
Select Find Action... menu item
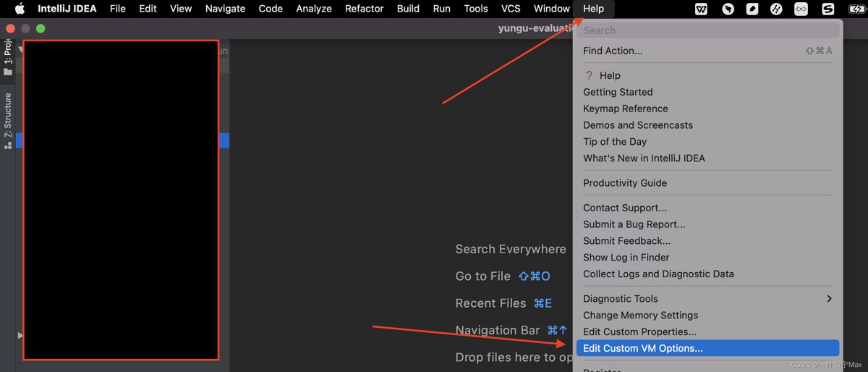[x=707, y=51]
